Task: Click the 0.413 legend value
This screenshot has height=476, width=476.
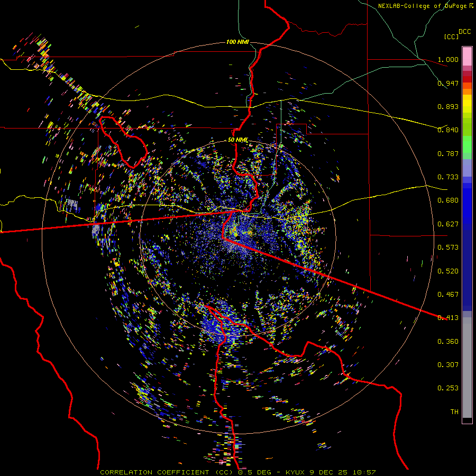Action: coord(448,318)
